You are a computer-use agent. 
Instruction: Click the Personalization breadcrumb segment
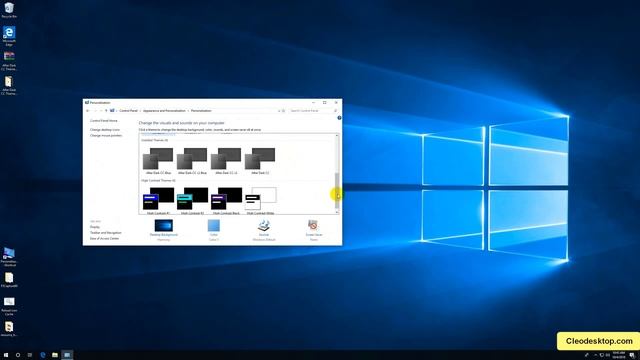coord(201,111)
